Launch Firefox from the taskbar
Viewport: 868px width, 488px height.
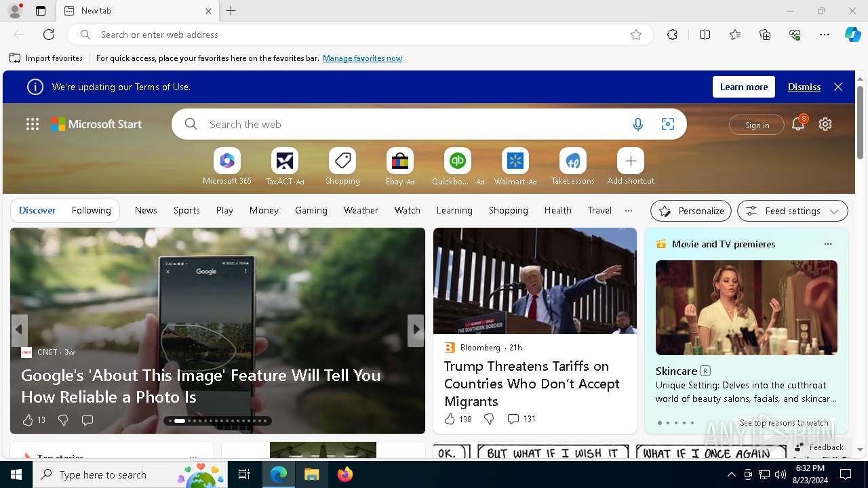(344, 474)
